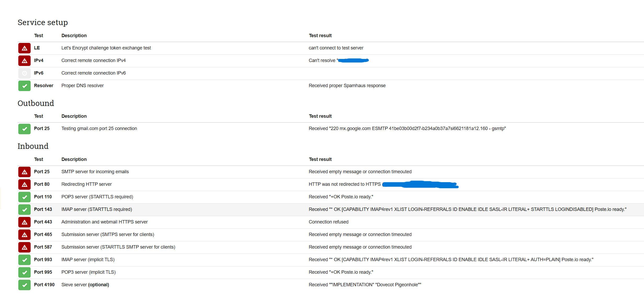Click the green check icon for Port 143
The height and width of the screenshot is (297, 644).
point(24,210)
